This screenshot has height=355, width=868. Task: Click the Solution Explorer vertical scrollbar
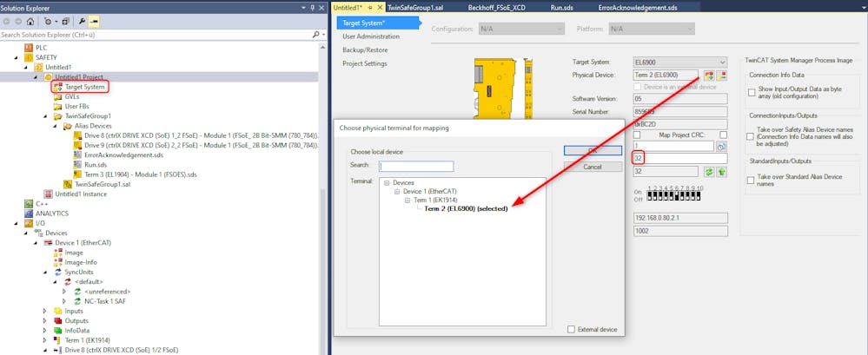click(322, 199)
